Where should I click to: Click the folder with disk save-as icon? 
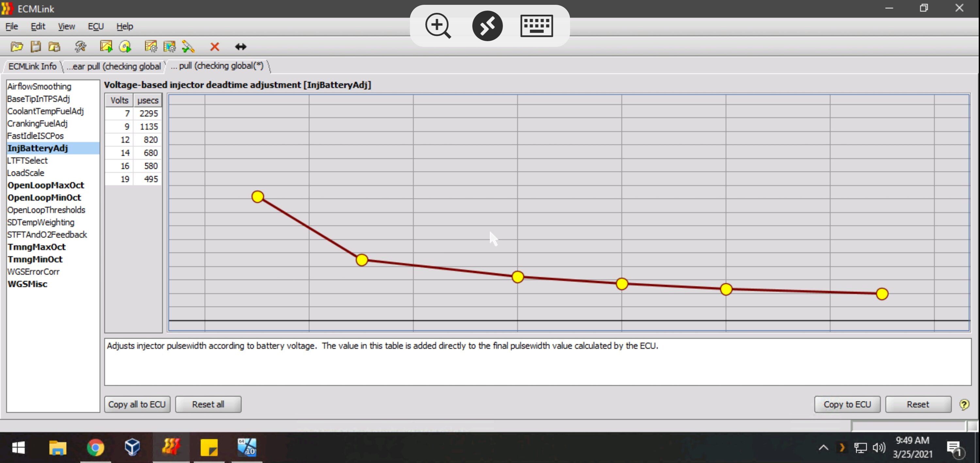point(55,47)
